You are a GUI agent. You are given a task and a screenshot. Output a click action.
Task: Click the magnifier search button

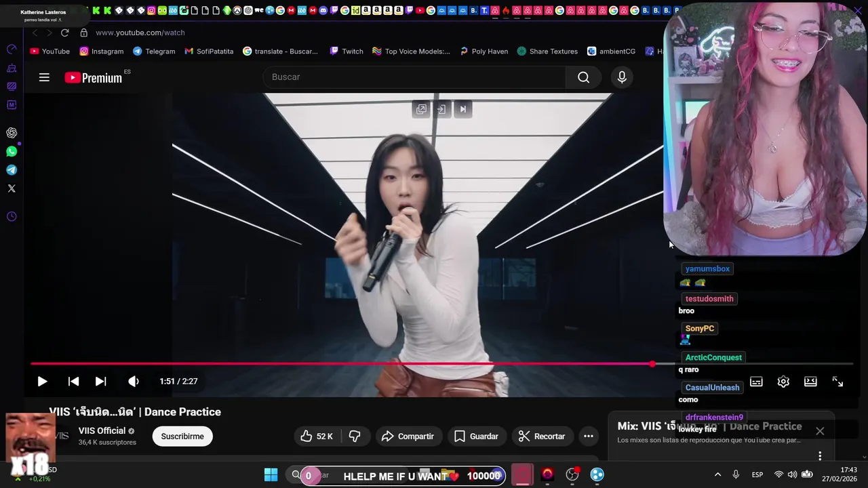pos(583,77)
